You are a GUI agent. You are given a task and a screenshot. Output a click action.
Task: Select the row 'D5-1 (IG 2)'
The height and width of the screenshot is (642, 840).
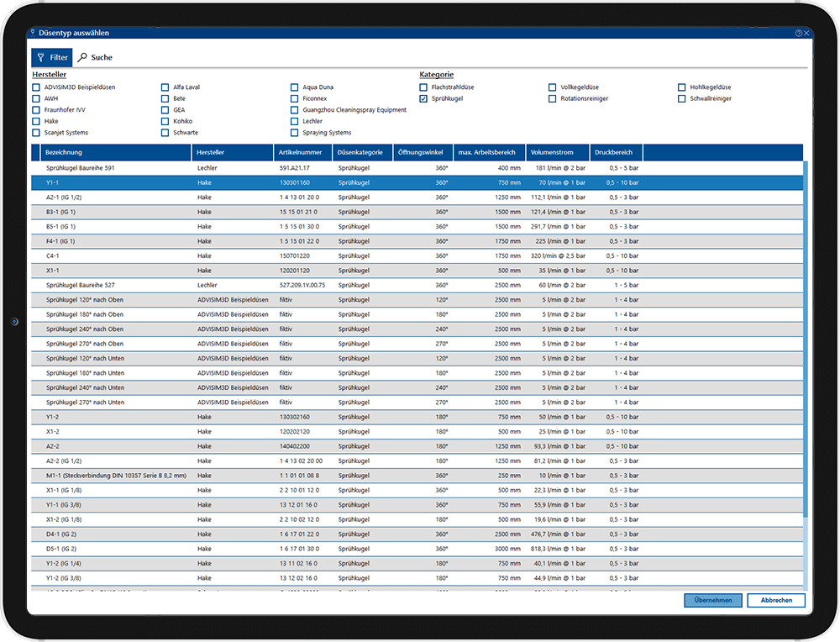pyautogui.click(x=417, y=549)
